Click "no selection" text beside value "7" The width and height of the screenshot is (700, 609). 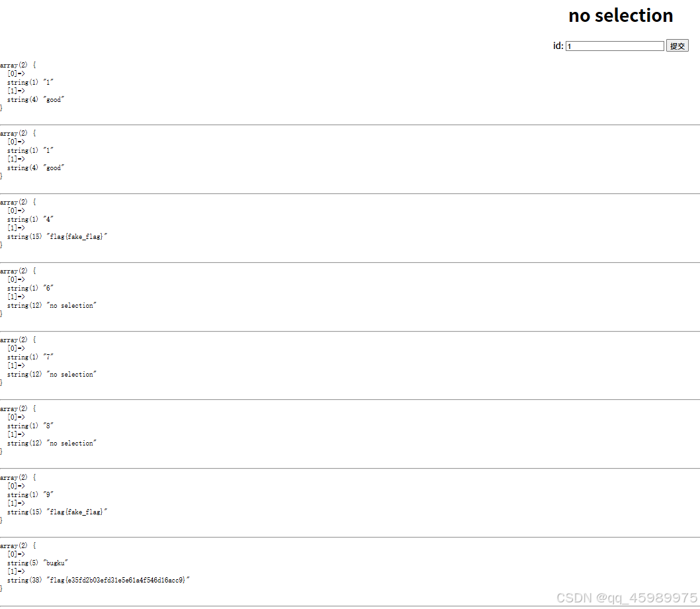click(72, 374)
